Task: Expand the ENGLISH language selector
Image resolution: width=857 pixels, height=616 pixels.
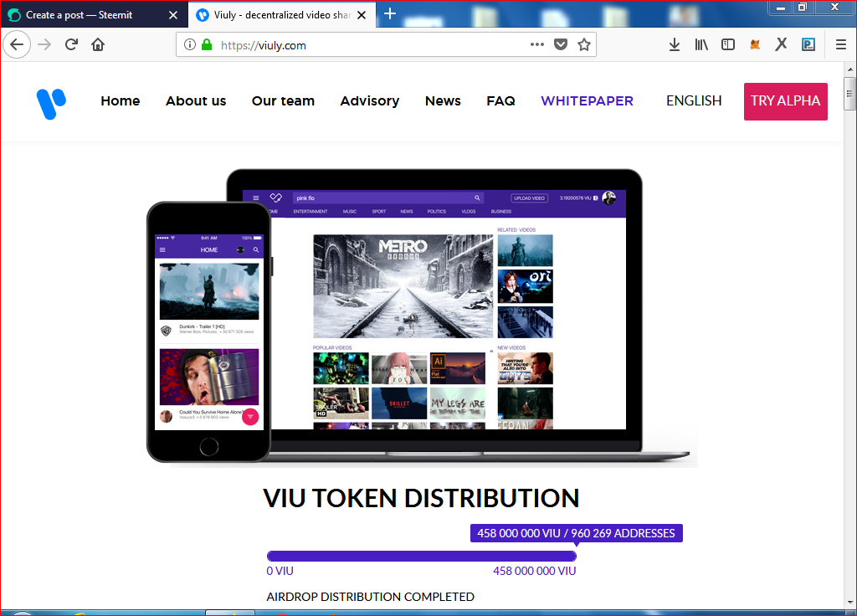Action: click(694, 101)
